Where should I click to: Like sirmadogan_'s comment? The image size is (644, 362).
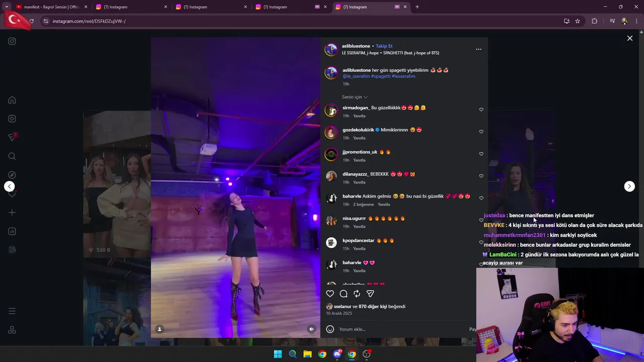481,110
